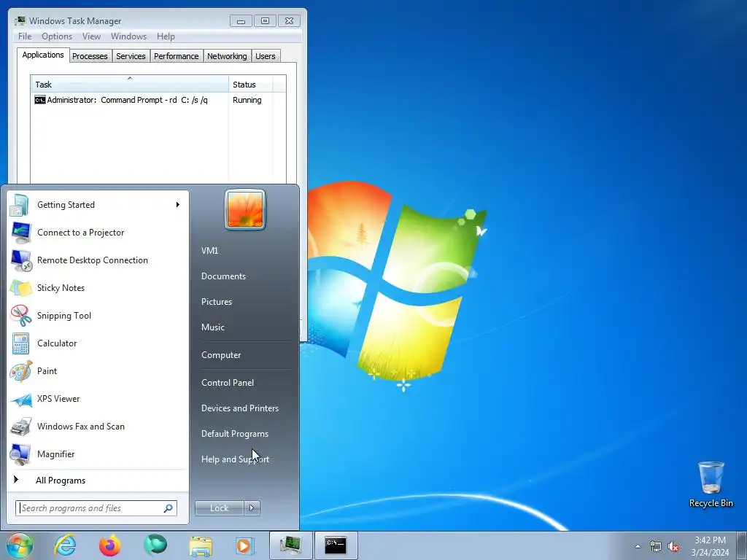Open VM1 user folder link
The height and width of the screenshot is (560, 747).
pos(209,251)
